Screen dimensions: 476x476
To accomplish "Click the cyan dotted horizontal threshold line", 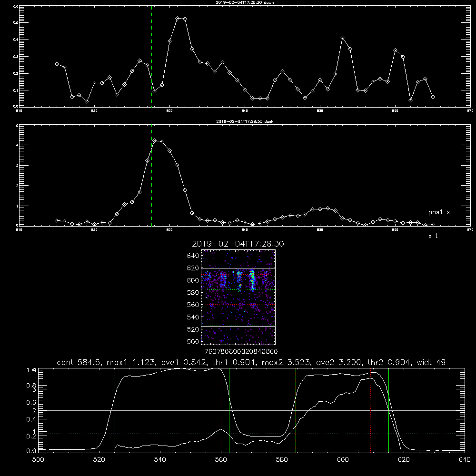I will point(251,434).
